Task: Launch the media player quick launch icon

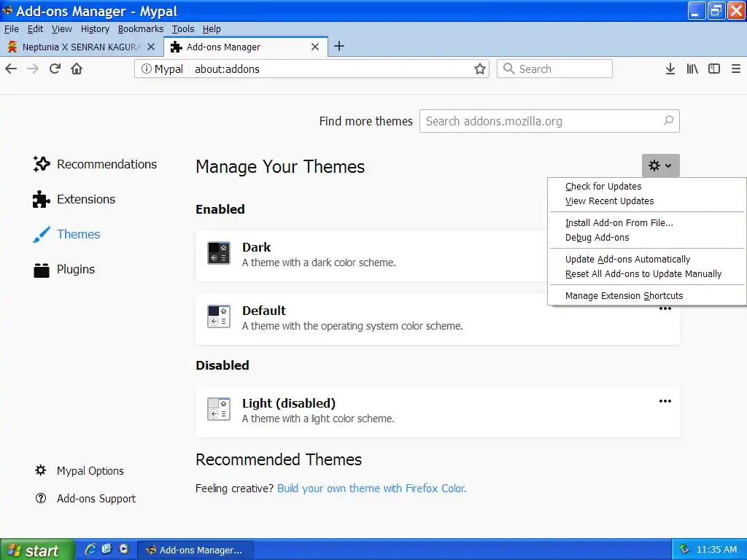Action: (x=124, y=549)
